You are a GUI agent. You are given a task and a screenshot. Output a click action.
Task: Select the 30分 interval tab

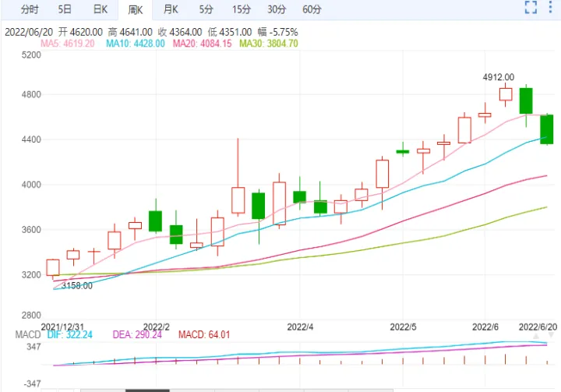click(277, 9)
